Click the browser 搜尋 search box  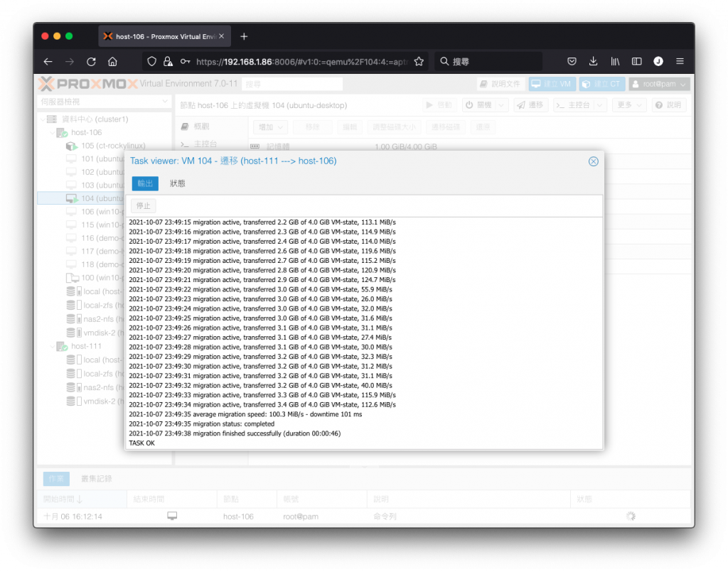488,62
